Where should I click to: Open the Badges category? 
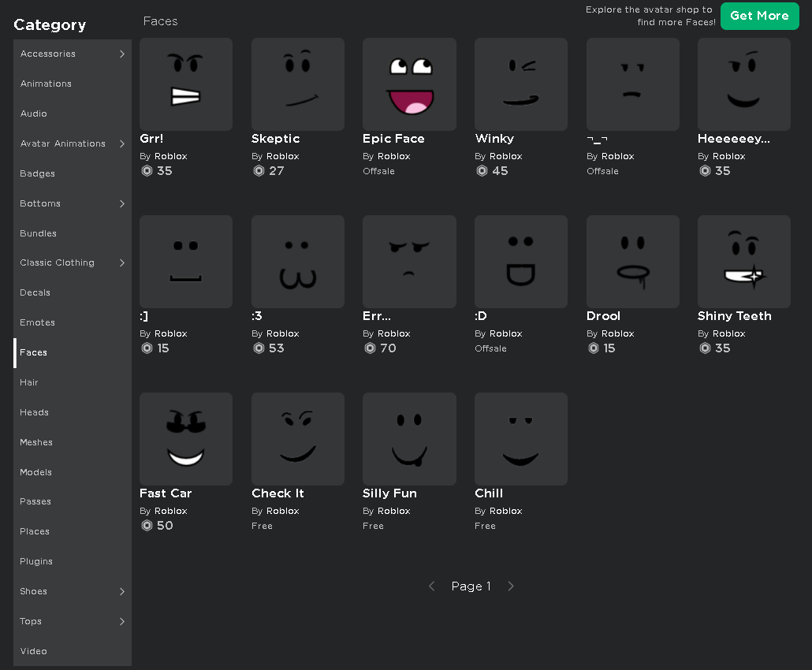point(73,173)
